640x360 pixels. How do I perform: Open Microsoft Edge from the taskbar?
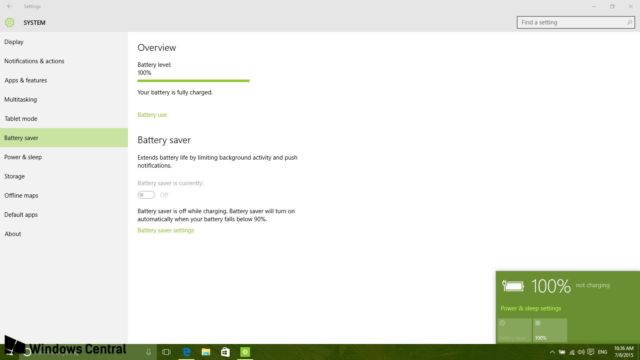click(x=187, y=352)
